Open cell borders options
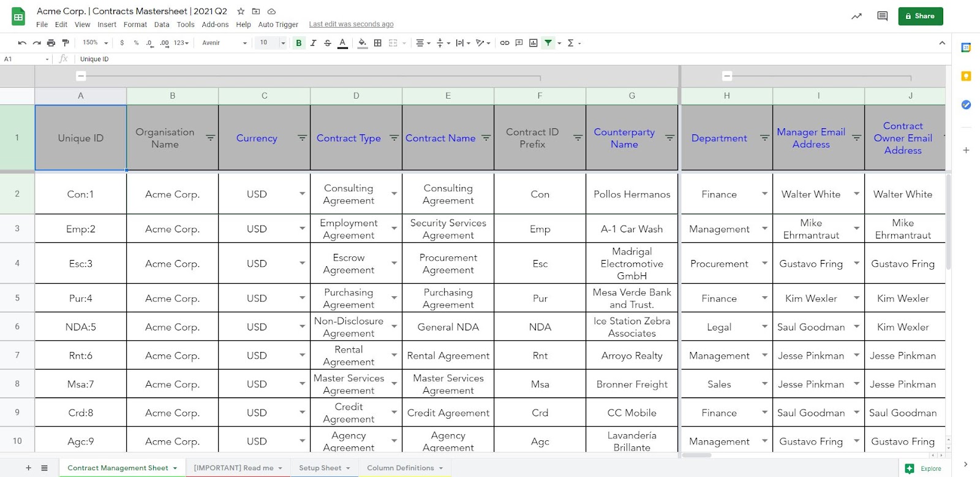This screenshot has height=477, width=980. coord(378,43)
